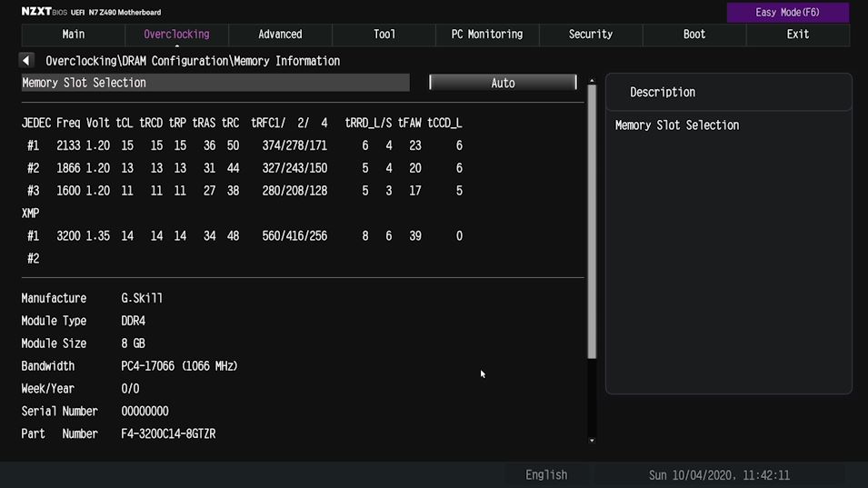Screen dimensions: 868x488
Task: Open the Exit tab
Action: click(798, 35)
